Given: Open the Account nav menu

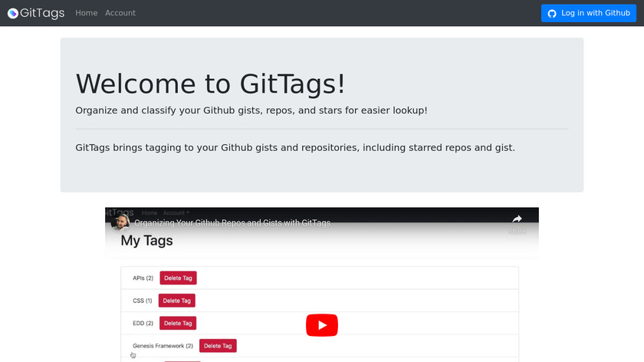Looking at the screenshot, I should point(120,13).
